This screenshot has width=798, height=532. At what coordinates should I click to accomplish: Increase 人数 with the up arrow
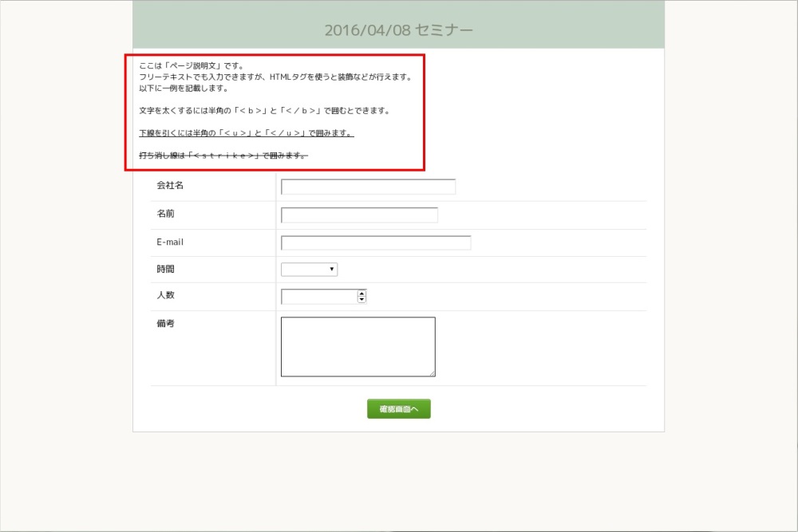[x=362, y=294]
